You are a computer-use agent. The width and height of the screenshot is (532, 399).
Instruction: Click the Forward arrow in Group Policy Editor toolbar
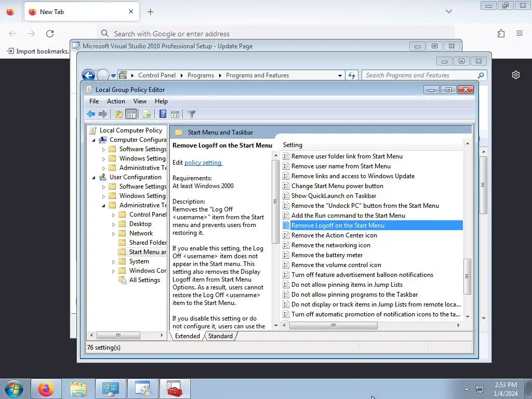(102, 114)
